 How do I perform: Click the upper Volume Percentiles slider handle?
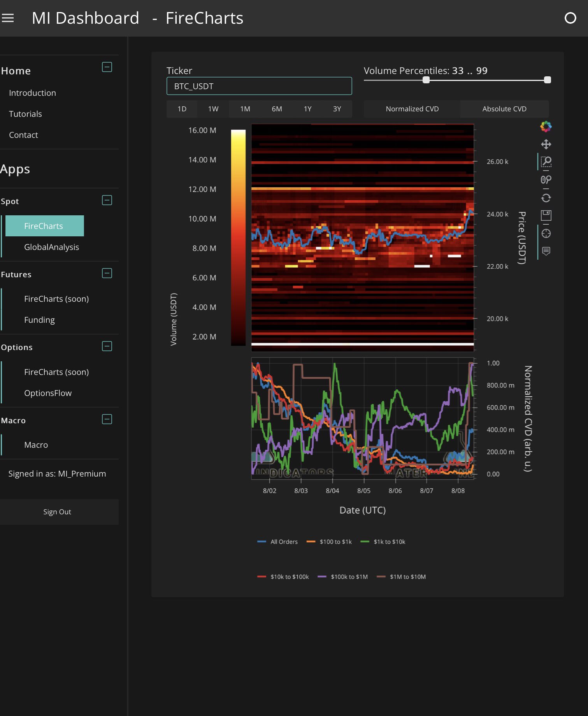[548, 80]
